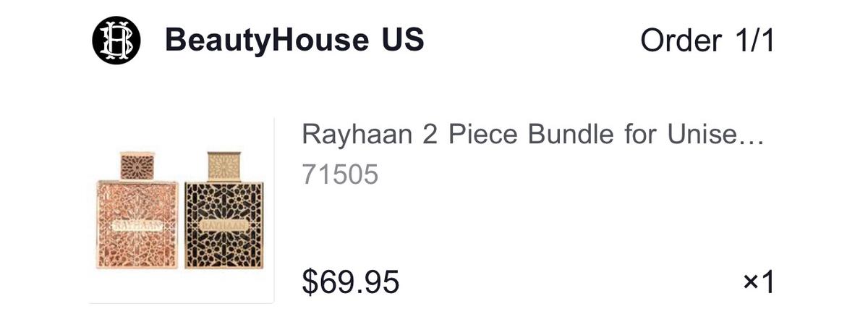Screen dimensions: 868x330
Task: Click the truncated title ellipsis
Action: click(754, 136)
